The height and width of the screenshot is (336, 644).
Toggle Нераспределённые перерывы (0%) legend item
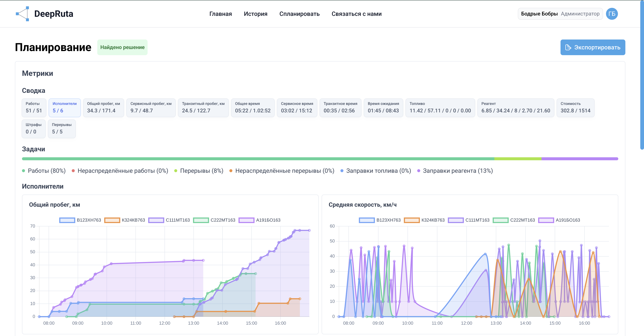click(x=282, y=171)
